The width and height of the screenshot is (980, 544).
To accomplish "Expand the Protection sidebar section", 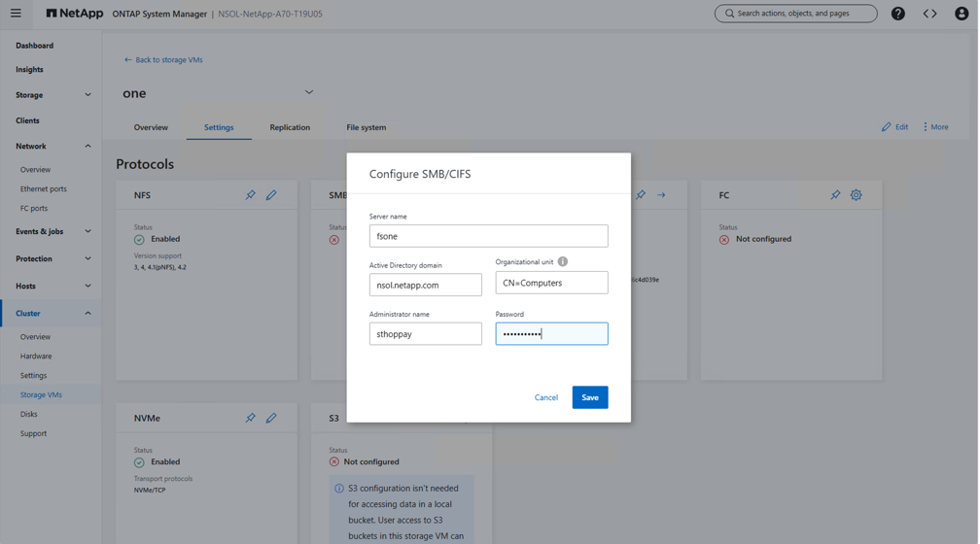I will click(x=87, y=258).
